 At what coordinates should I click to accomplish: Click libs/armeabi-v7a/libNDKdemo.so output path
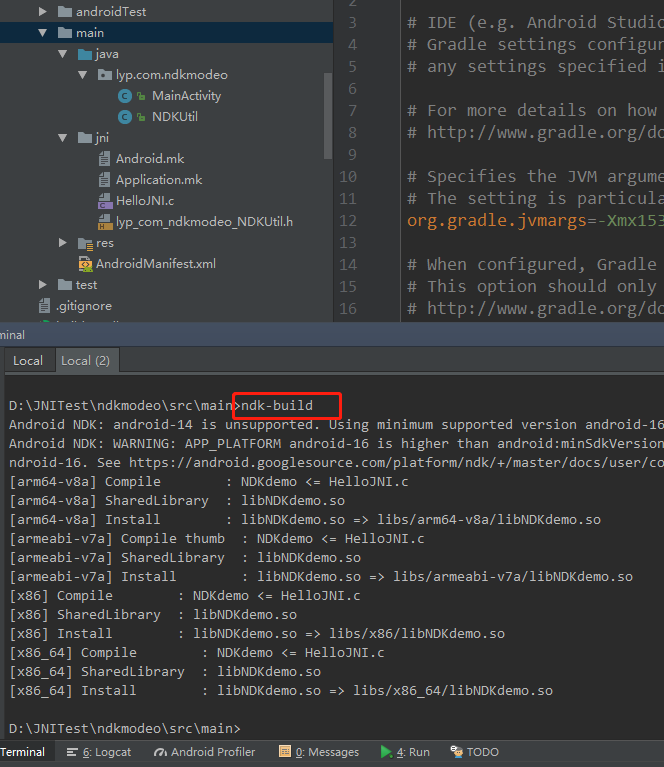tap(513, 577)
